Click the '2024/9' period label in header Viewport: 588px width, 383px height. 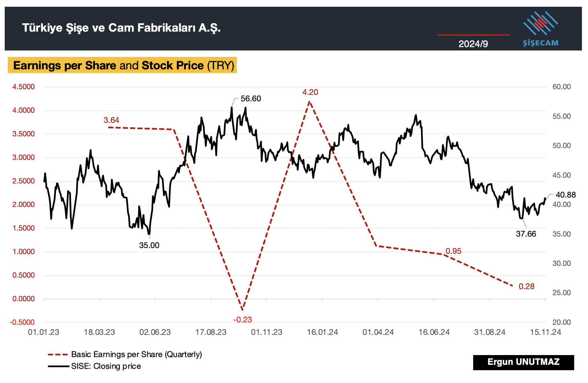473,44
